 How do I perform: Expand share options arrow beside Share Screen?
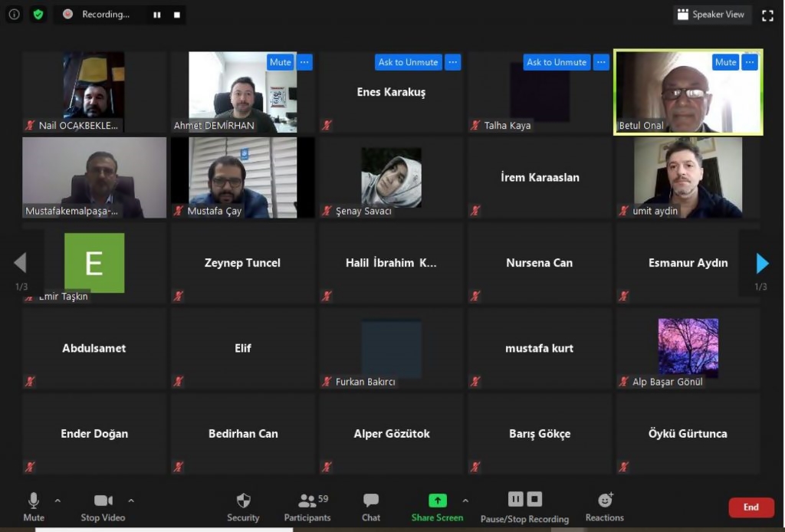(465, 501)
